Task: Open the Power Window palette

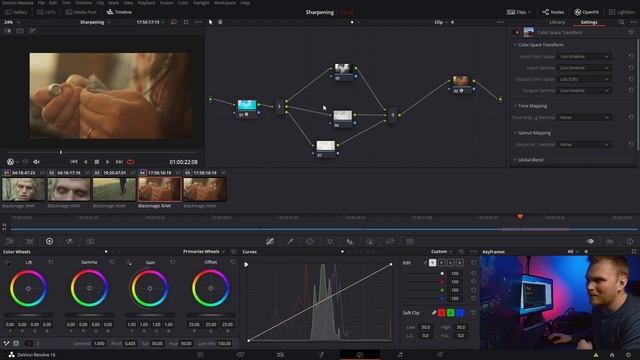Action: (x=310, y=242)
